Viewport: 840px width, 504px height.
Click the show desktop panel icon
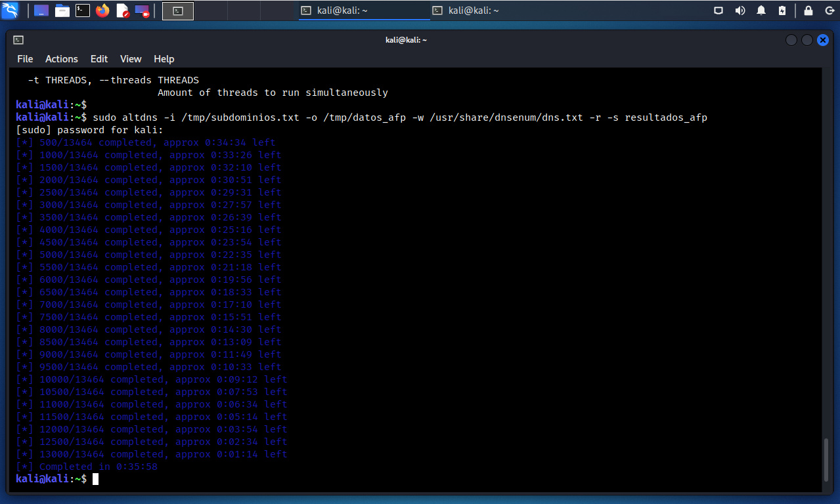(x=41, y=10)
